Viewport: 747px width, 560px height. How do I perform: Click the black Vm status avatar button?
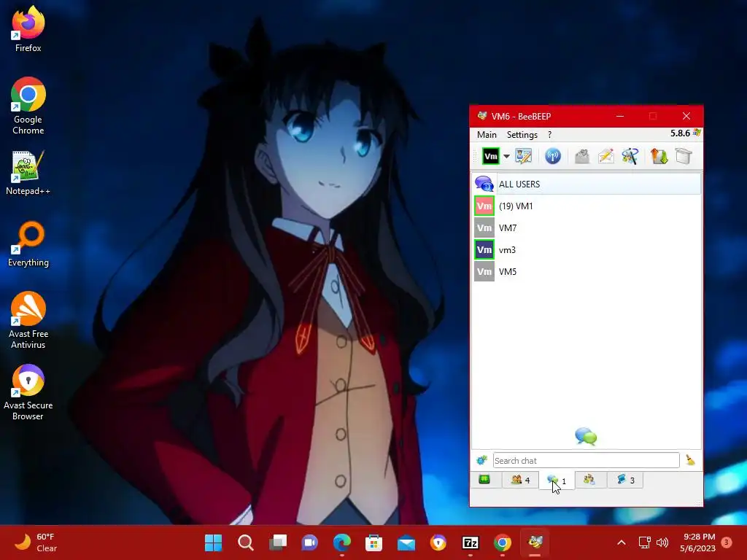coord(490,156)
